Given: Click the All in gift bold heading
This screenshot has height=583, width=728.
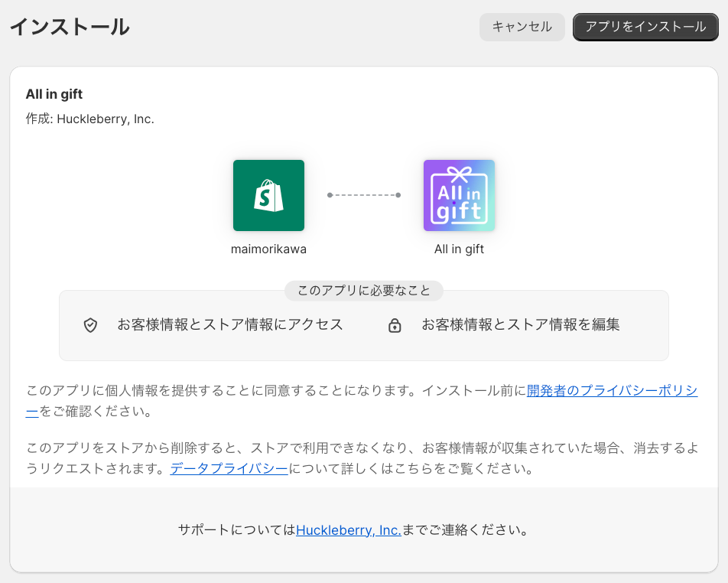Looking at the screenshot, I should coord(54,94).
